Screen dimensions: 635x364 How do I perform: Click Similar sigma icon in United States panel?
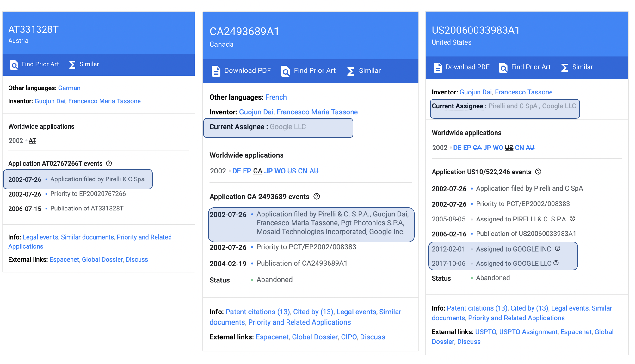pos(564,67)
